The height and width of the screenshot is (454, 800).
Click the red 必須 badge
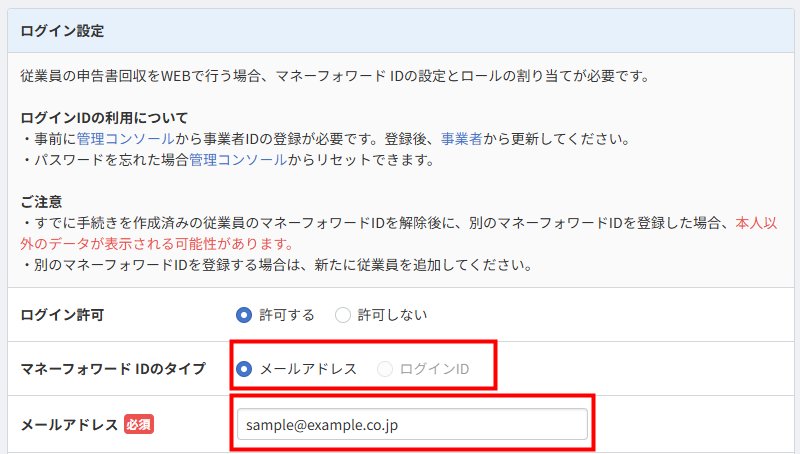tap(139, 424)
